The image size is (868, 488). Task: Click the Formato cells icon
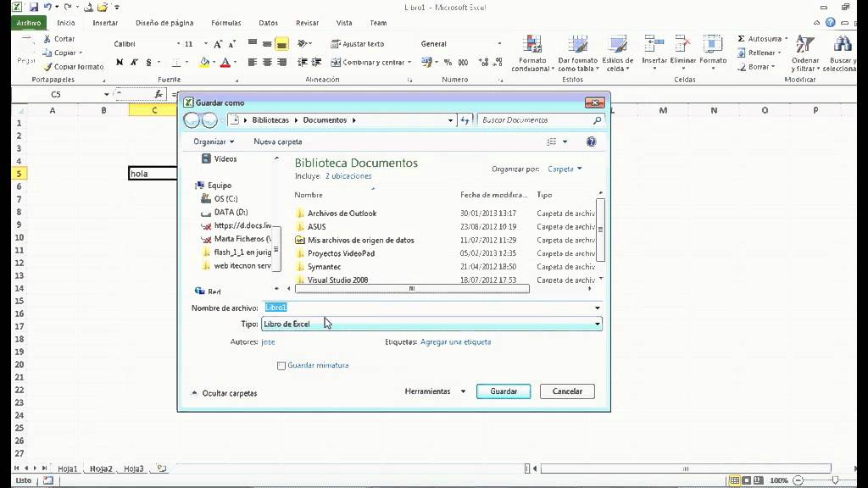pyautogui.click(x=712, y=44)
